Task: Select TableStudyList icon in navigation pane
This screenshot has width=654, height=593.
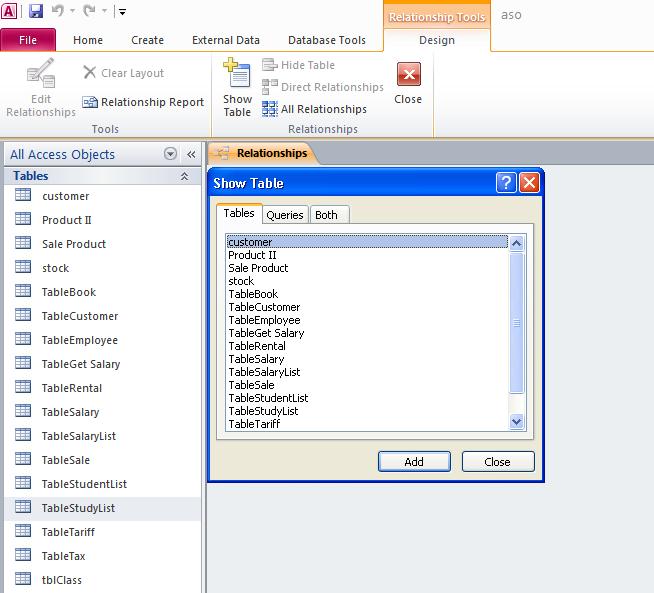Action: (x=23, y=507)
